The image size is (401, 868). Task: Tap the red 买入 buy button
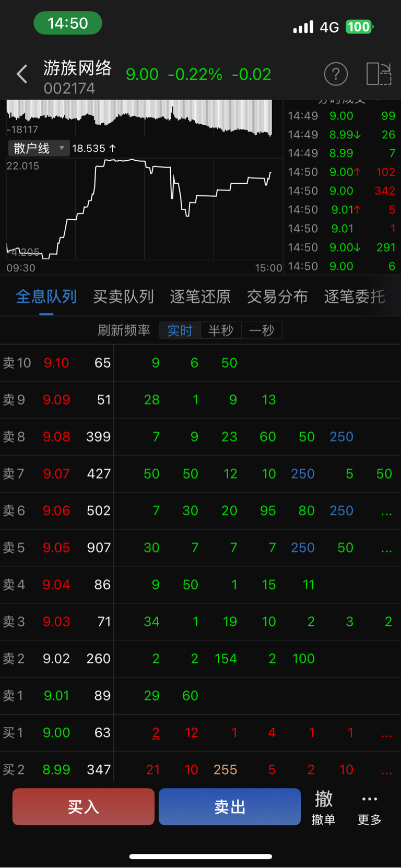click(x=84, y=807)
